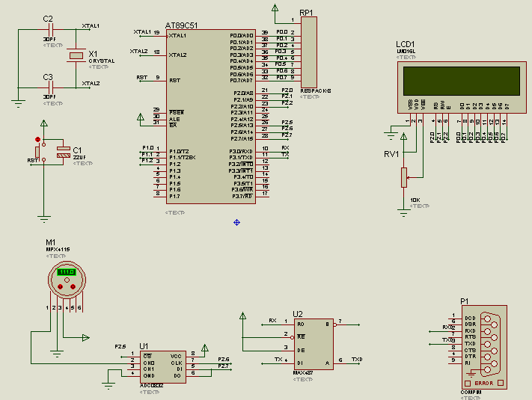Click the RESPACK-8 component text label
The width and height of the screenshot is (532, 400).
[316, 91]
